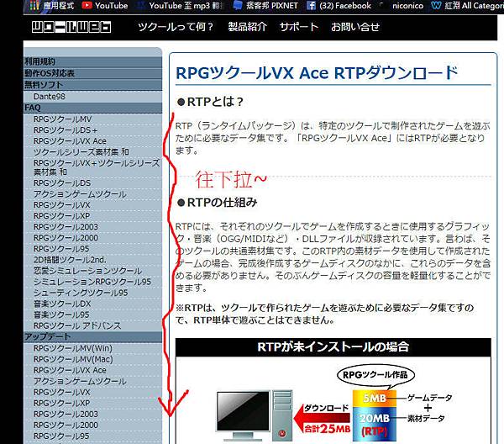The width and height of the screenshot is (504, 444).
Task: Open update RPGツクールVX Ace link
Action: (x=70, y=370)
